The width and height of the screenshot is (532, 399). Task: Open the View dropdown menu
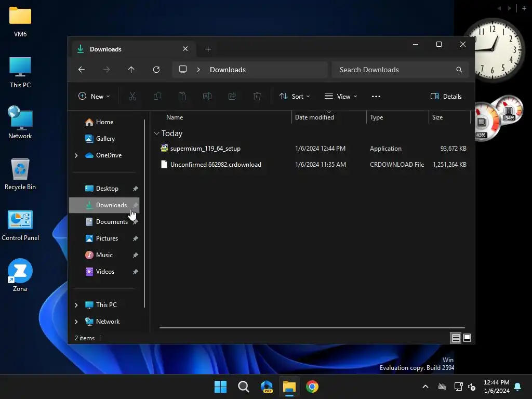(x=341, y=96)
